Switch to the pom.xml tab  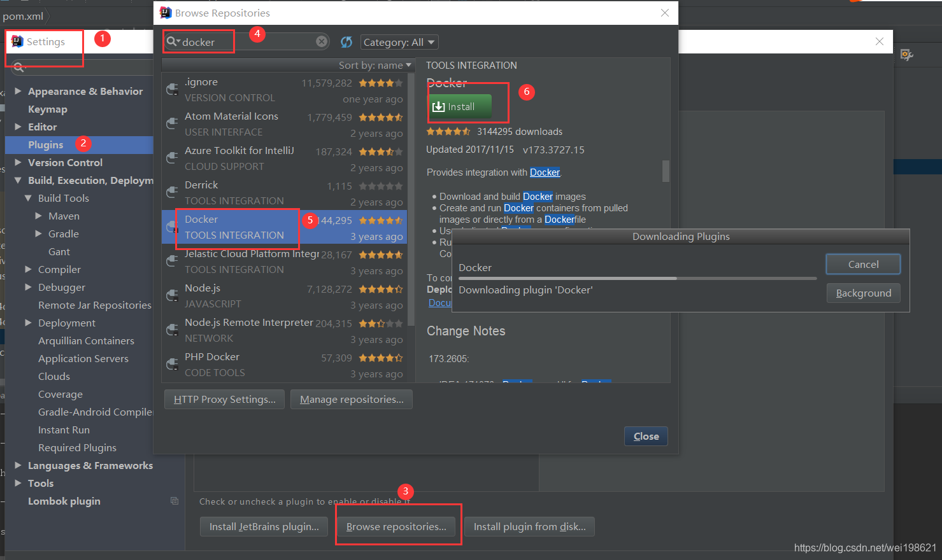pos(24,16)
